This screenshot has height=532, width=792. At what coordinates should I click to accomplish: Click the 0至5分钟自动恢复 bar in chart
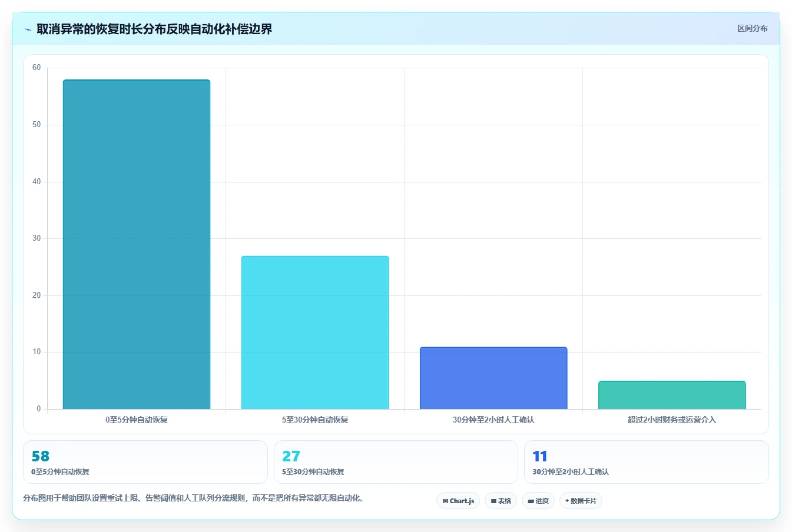point(137,244)
